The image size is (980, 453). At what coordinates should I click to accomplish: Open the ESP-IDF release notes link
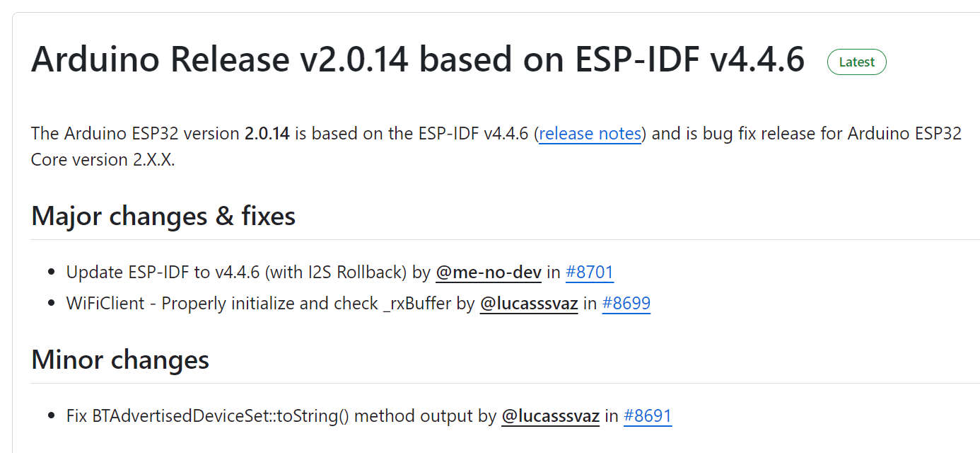(x=590, y=134)
